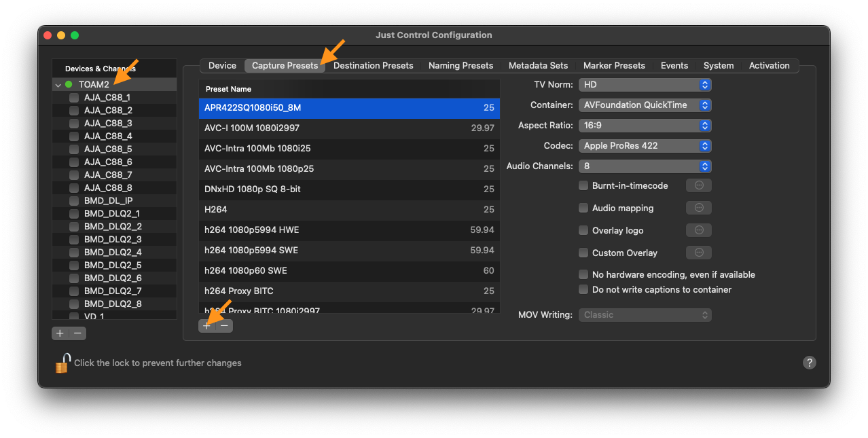Open Custom Overlay options ellipsis button

699,253
